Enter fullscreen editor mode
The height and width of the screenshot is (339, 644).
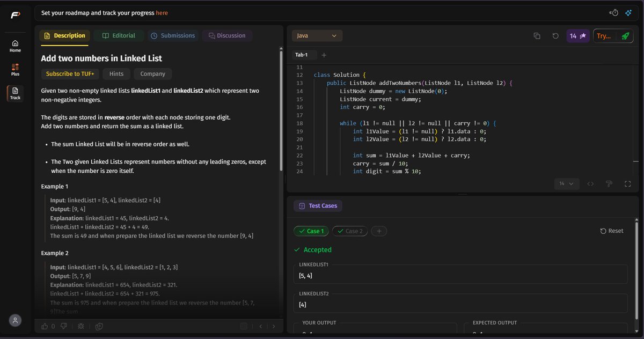click(627, 183)
